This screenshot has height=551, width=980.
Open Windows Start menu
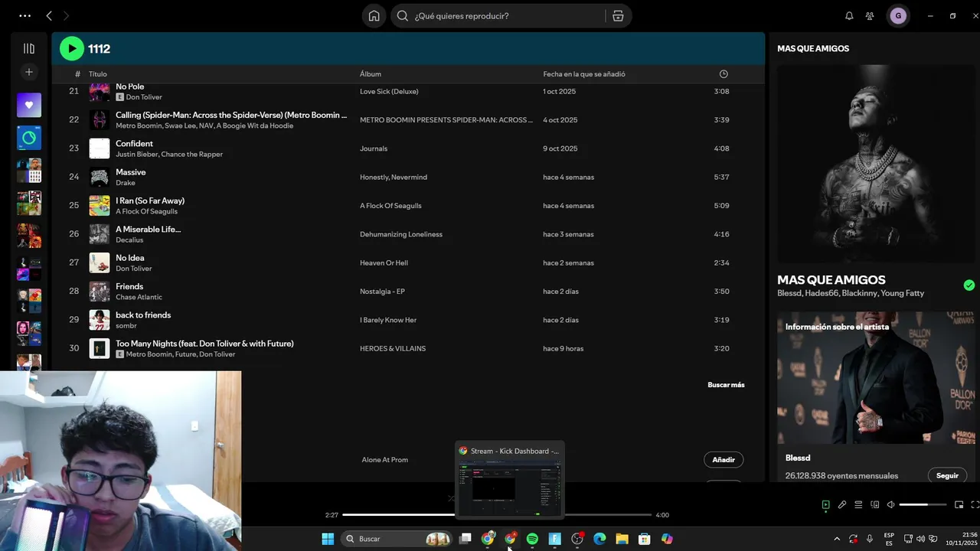(328, 539)
